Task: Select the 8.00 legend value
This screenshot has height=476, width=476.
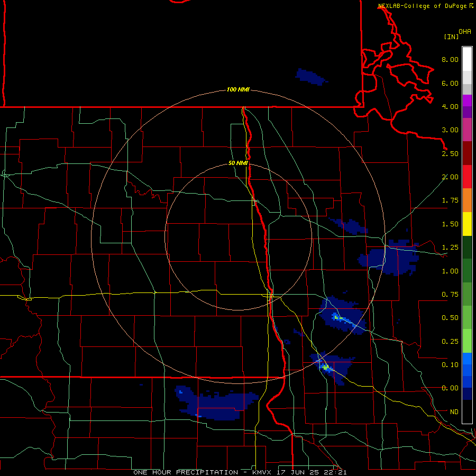Action: [450, 59]
